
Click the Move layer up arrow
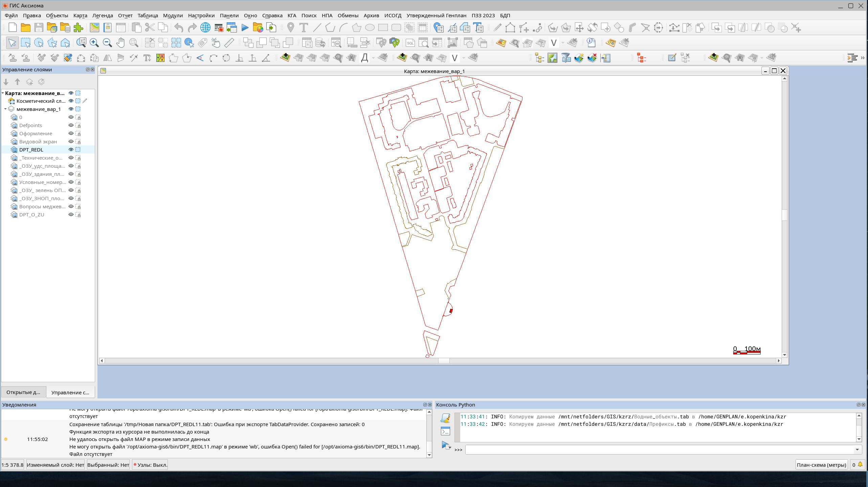pyautogui.click(x=18, y=82)
